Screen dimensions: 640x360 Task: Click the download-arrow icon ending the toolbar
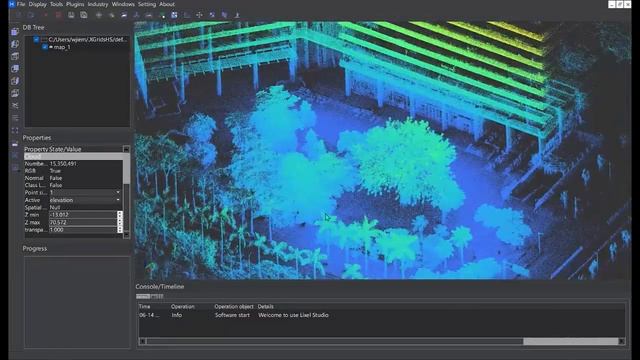pos(237,15)
